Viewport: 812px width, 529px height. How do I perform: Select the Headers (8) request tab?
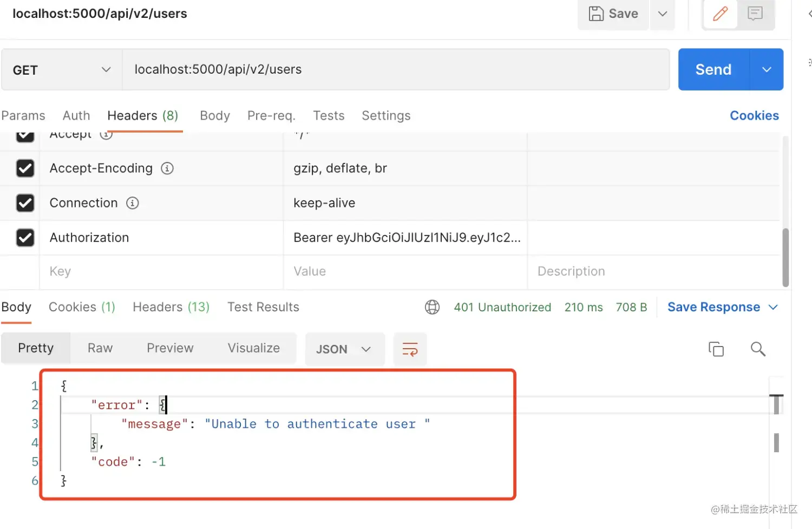coord(143,116)
